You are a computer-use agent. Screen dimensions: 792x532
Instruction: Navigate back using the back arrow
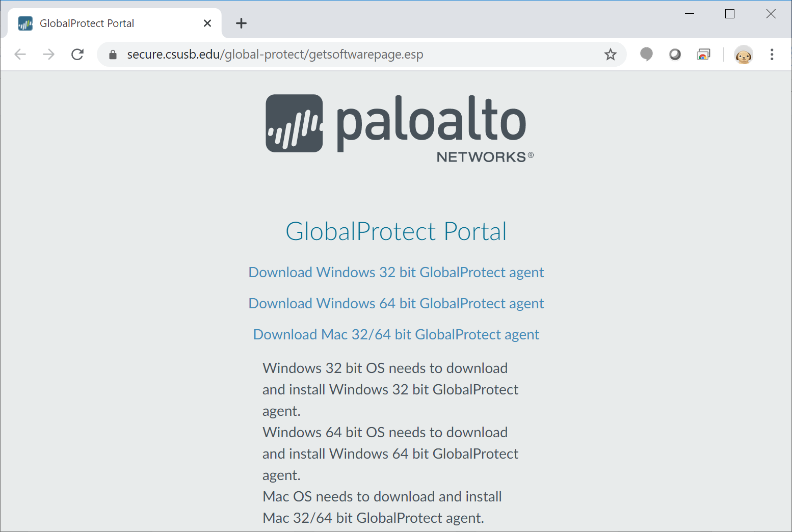[x=20, y=54]
